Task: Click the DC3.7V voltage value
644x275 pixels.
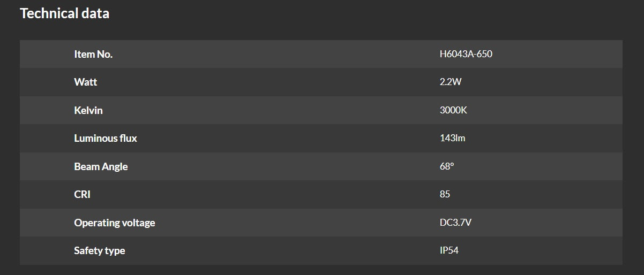Action: (455, 223)
